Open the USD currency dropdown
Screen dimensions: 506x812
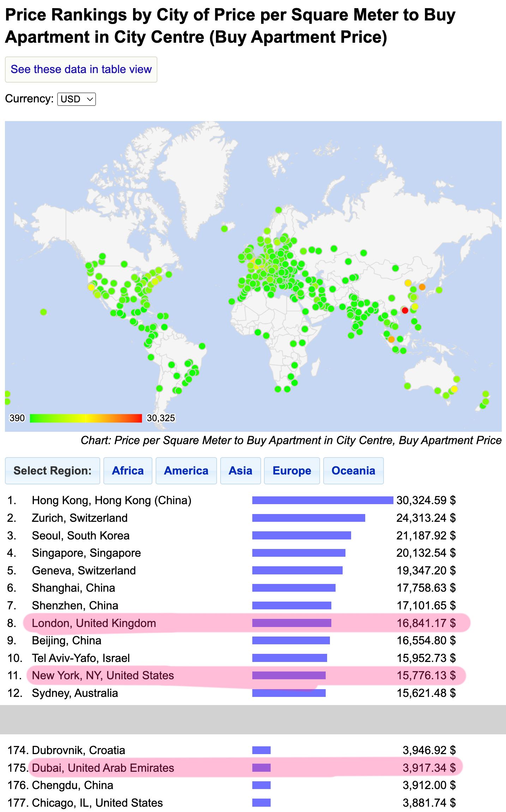(77, 99)
